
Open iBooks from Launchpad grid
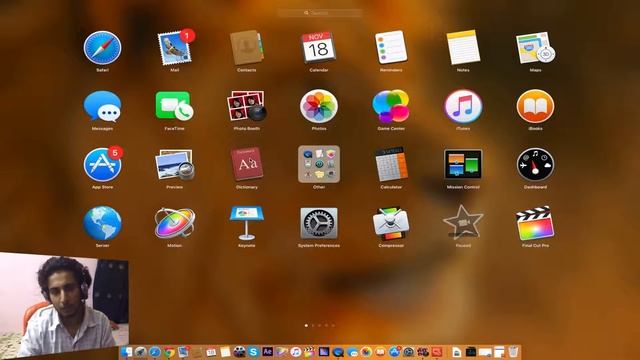[535, 106]
